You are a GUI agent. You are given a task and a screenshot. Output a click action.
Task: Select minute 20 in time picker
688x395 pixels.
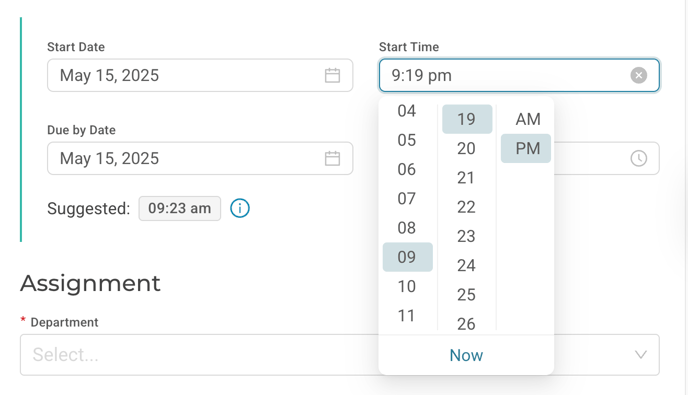click(x=467, y=148)
